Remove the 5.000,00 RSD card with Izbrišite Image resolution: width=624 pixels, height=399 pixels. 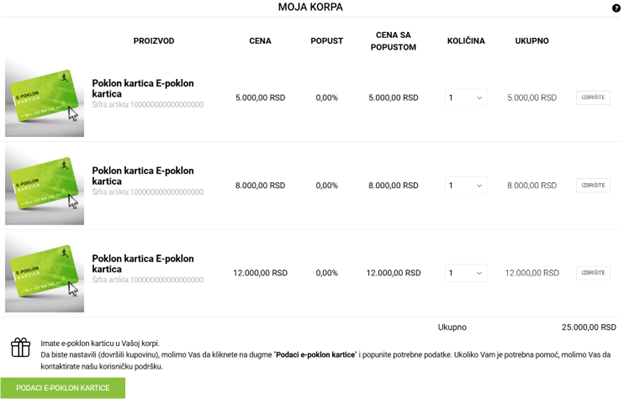tap(593, 97)
